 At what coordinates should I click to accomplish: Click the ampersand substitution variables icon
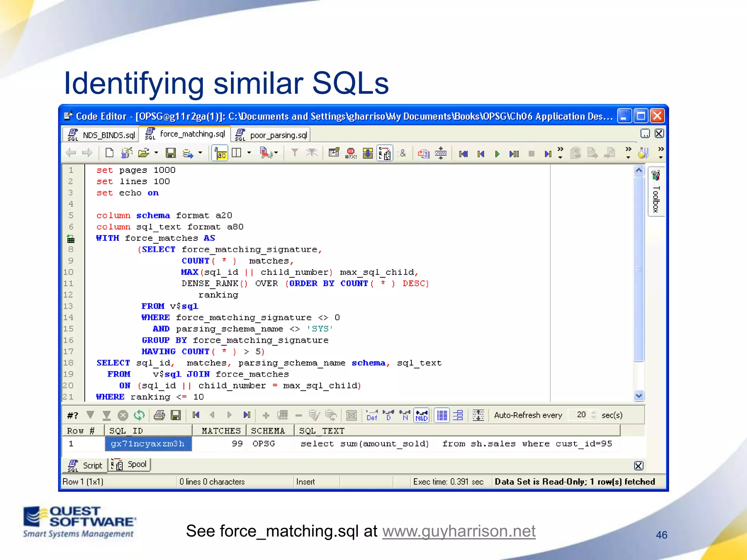pos(402,153)
